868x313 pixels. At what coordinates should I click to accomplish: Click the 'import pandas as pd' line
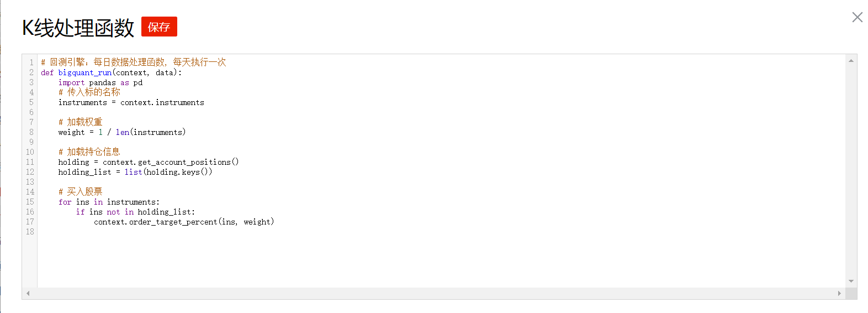click(100, 82)
